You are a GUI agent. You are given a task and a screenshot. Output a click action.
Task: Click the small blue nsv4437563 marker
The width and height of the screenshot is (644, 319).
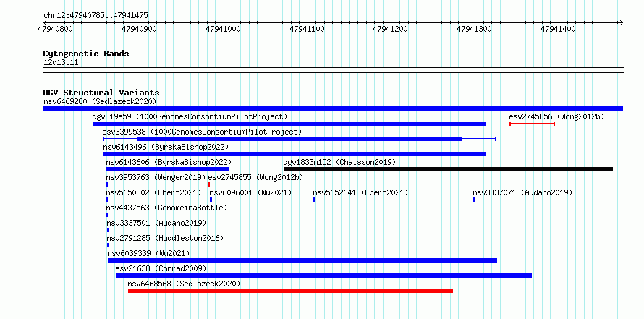click(107, 215)
